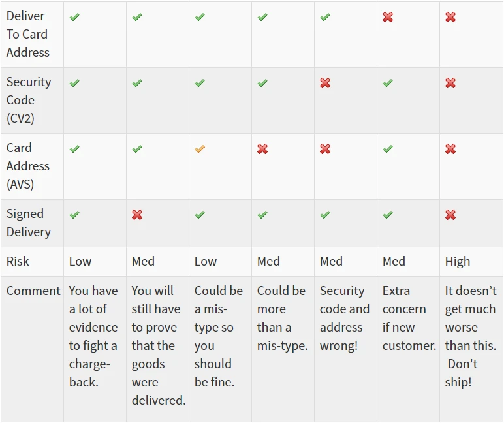Select the 'Signed Delivery' row header
The width and height of the screenshot is (504, 425).
pyautogui.click(x=32, y=223)
